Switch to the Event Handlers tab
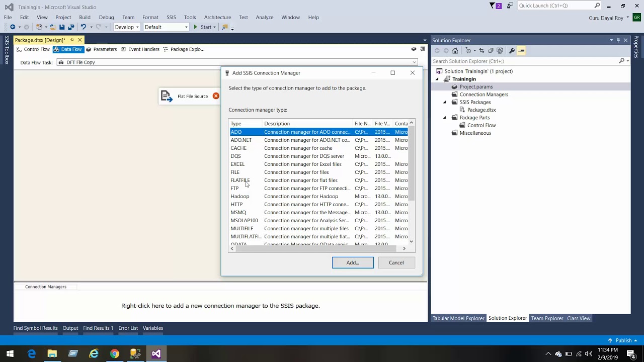The height and width of the screenshot is (362, 644). [x=140, y=49]
